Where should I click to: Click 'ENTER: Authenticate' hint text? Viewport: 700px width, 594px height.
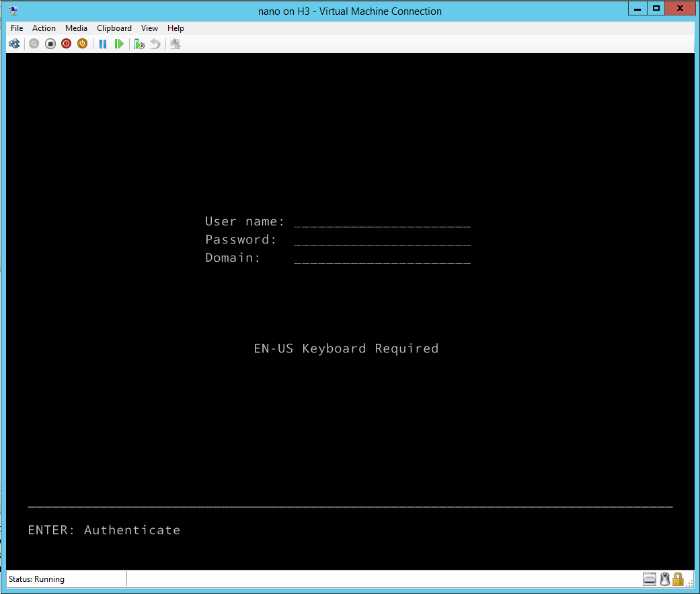104,530
